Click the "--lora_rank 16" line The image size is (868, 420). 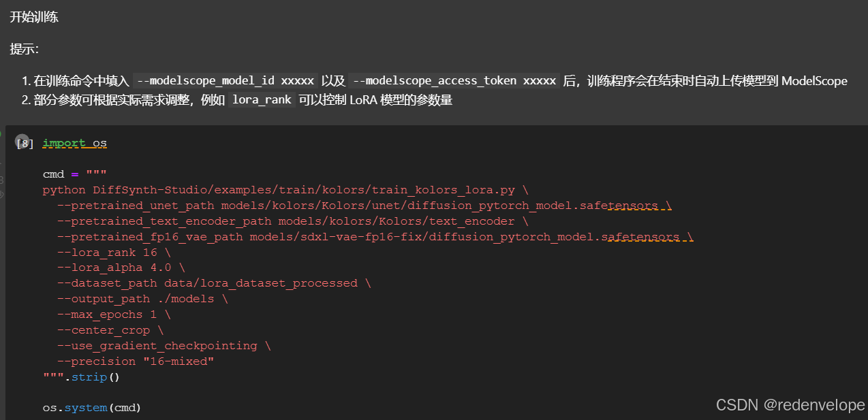point(114,253)
